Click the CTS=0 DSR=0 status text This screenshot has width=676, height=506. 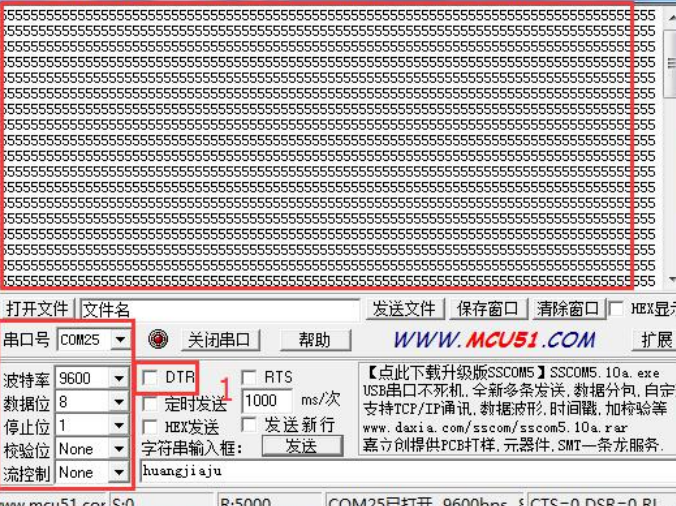(601, 500)
